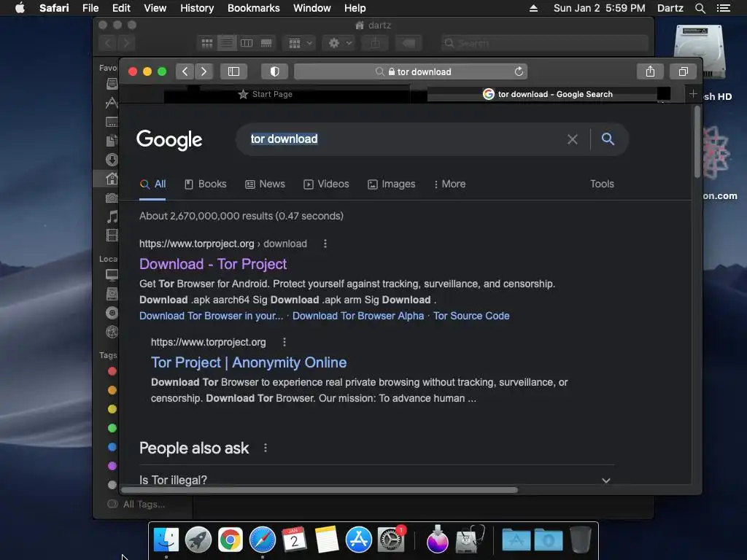This screenshot has height=560, width=747.
Task: Open People also ask options menu
Action: click(266, 448)
